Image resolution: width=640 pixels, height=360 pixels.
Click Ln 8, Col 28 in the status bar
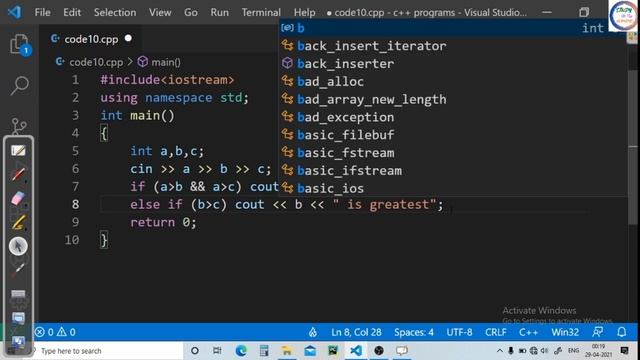click(356, 332)
